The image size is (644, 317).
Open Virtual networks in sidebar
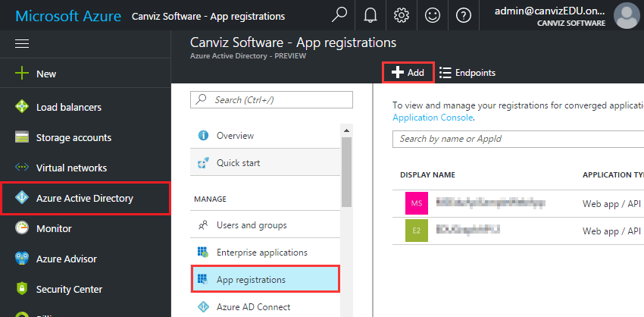point(86,168)
